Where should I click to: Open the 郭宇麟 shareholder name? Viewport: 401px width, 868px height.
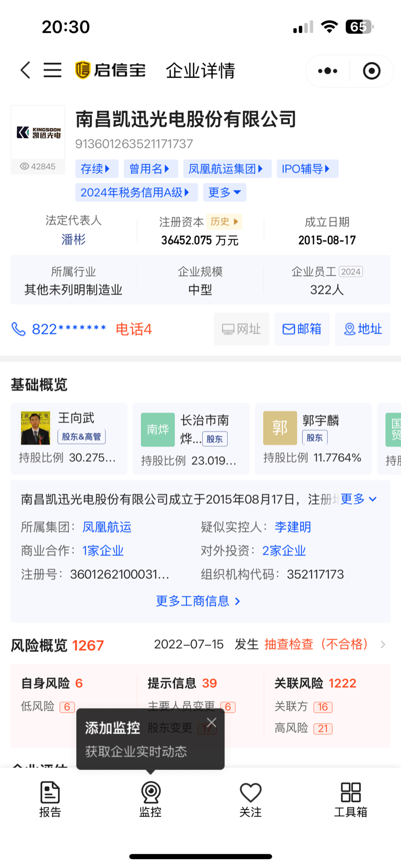tap(321, 420)
